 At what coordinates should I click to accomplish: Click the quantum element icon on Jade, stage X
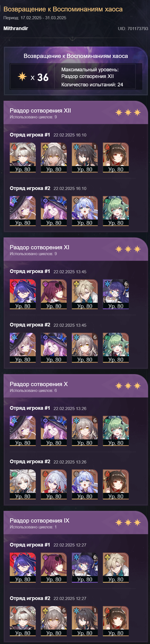coord(45,420)
